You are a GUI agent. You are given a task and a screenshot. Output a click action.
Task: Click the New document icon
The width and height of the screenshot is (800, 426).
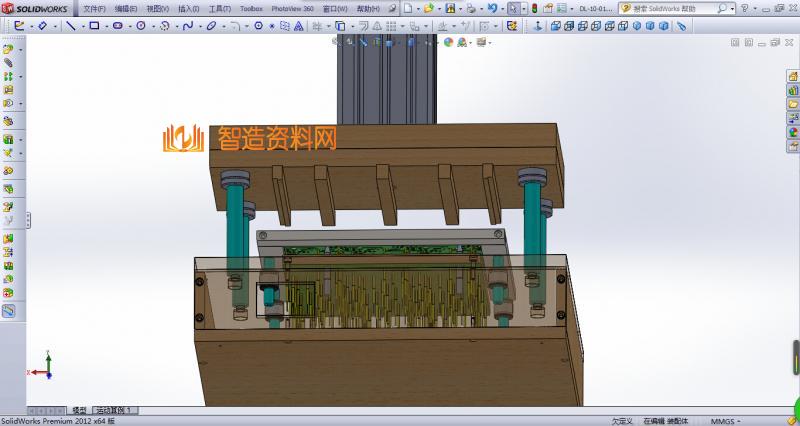pos(408,8)
